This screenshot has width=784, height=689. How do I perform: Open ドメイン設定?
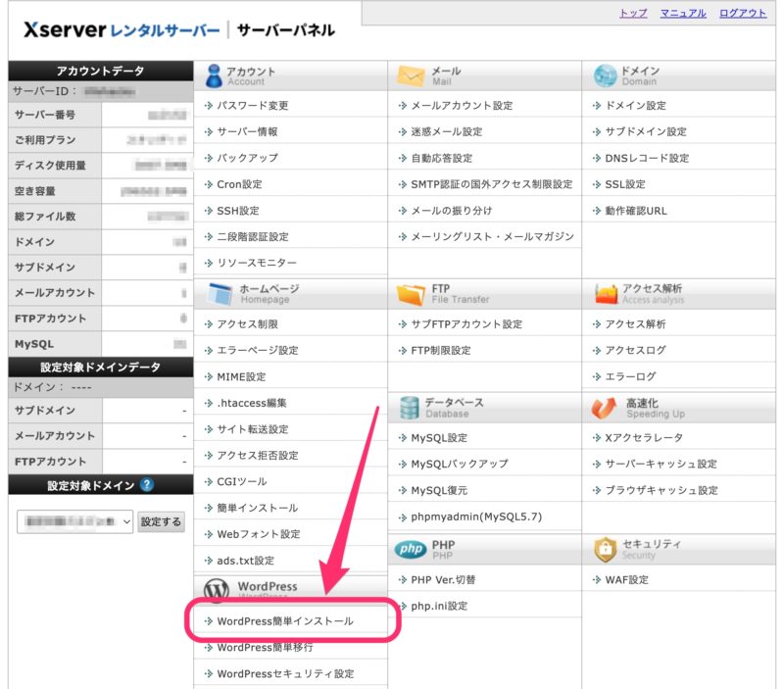pos(635,106)
